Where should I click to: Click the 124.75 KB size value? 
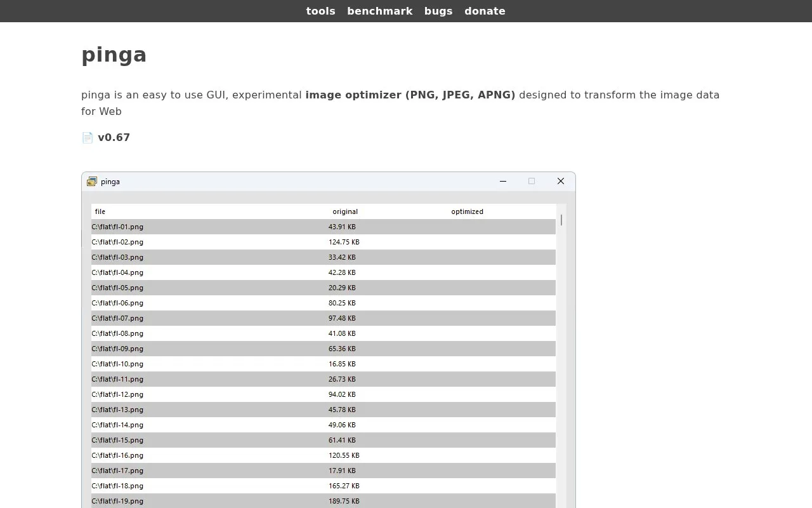[344, 242]
